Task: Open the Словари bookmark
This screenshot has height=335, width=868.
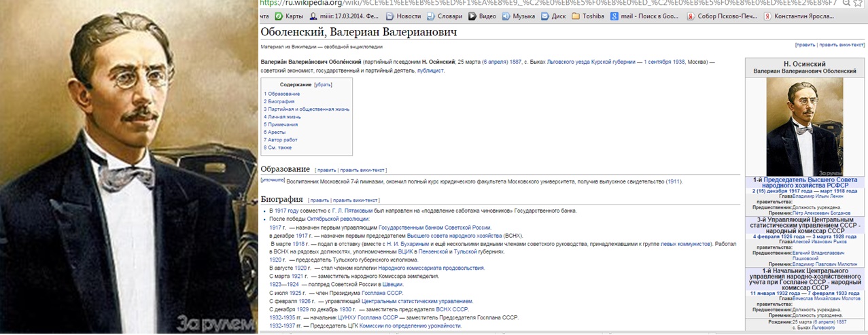Action: (445, 16)
